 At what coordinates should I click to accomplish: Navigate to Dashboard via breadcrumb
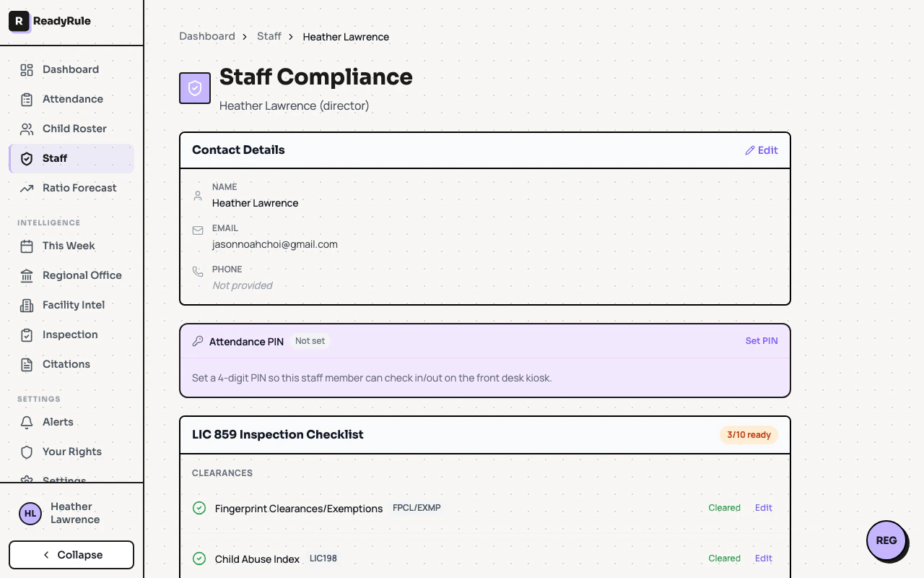click(x=207, y=36)
